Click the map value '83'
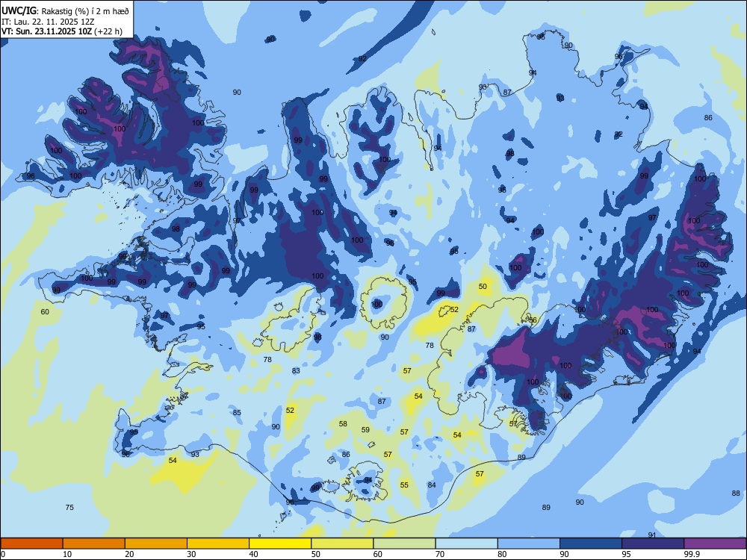The width and height of the screenshot is (747, 560). tap(297, 370)
